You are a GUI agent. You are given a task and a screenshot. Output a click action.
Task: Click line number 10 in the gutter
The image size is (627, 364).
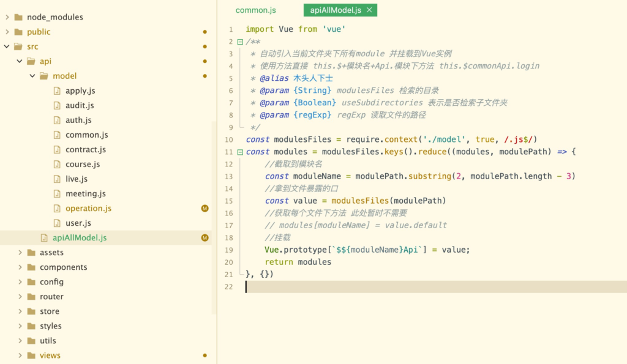point(229,140)
